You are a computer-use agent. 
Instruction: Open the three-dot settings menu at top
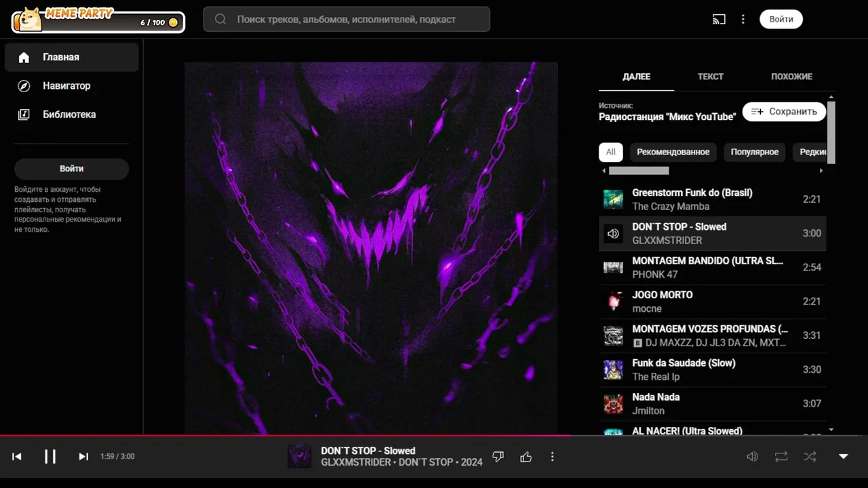(x=743, y=19)
